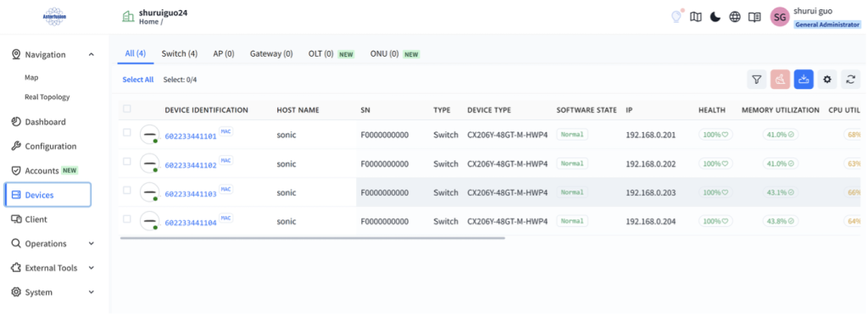The width and height of the screenshot is (868, 315).
Task: Open the globe language icon
Action: [x=735, y=17]
